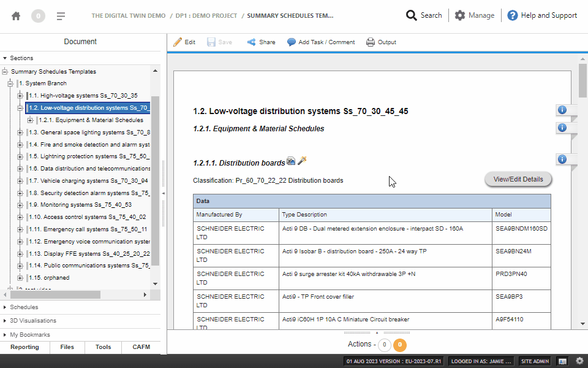This screenshot has width=588, height=368.
Task: Click the View/Edit Details button
Action: click(518, 179)
